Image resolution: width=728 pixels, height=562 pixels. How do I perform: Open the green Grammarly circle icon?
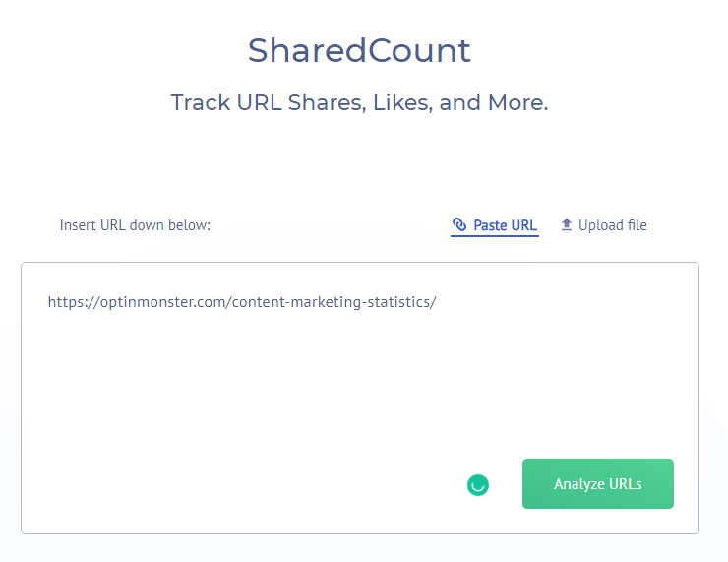pos(478,485)
